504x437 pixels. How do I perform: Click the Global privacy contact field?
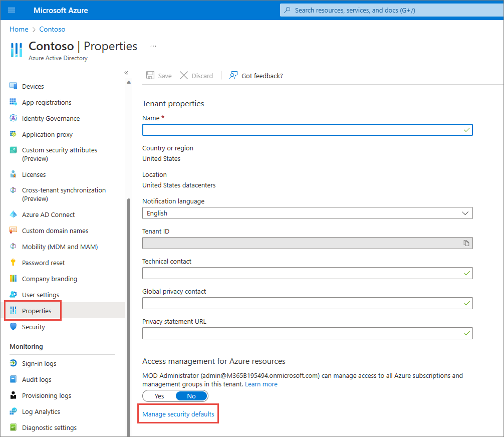tap(307, 303)
